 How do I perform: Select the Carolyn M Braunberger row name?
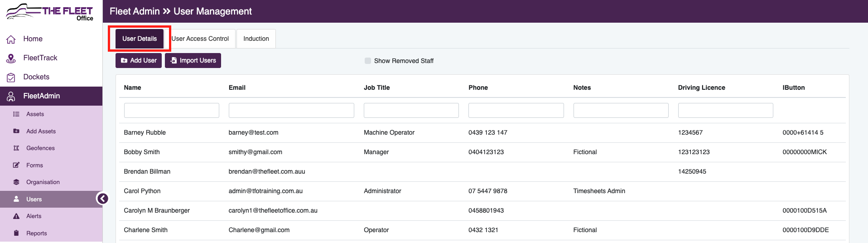[157, 210]
